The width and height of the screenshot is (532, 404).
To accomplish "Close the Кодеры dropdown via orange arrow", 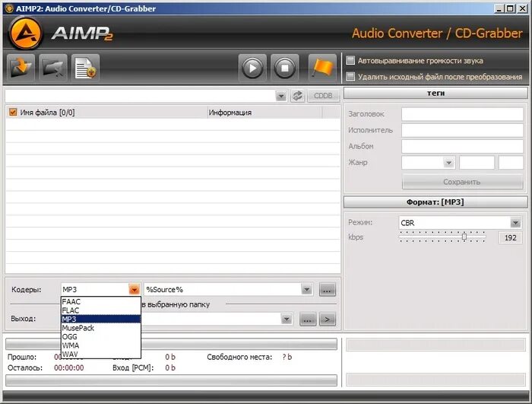I will coord(135,289).
